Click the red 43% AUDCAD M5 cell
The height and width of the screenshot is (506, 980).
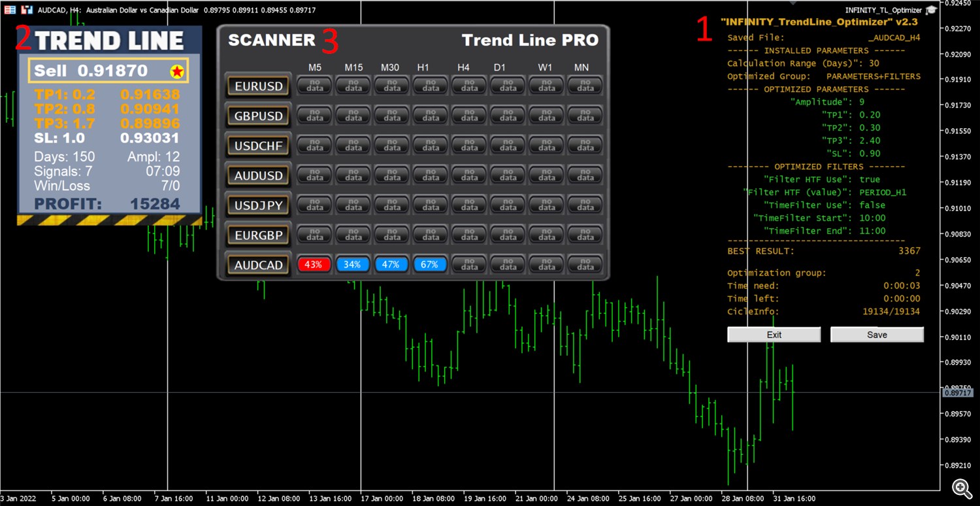[314, 265]
